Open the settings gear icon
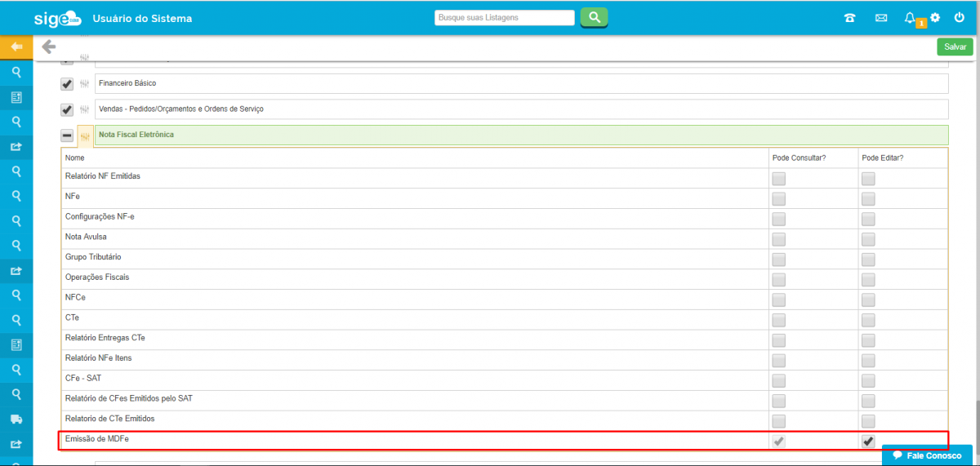The width and height of the screenshot is (980, 466). [x=935, y=17]
